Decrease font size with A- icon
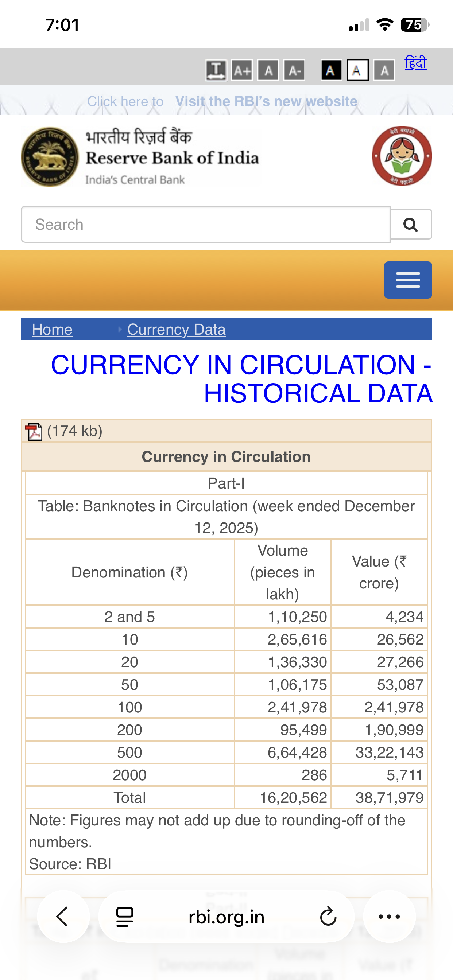Viewport: 453px width, 980px height. [x=294, y=70]
